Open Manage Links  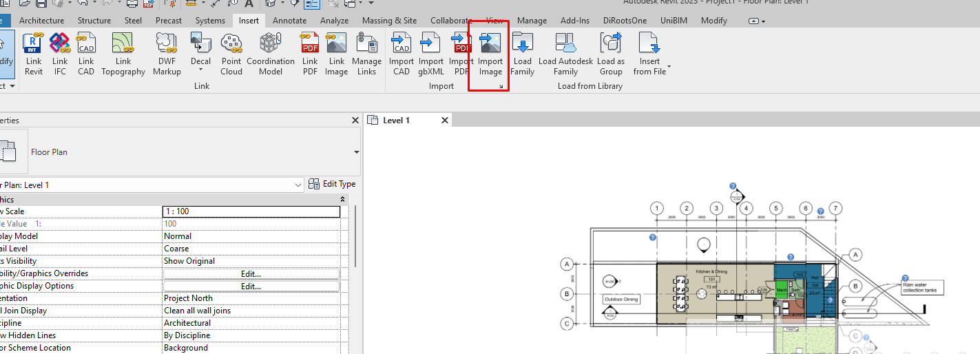(366, 54)
